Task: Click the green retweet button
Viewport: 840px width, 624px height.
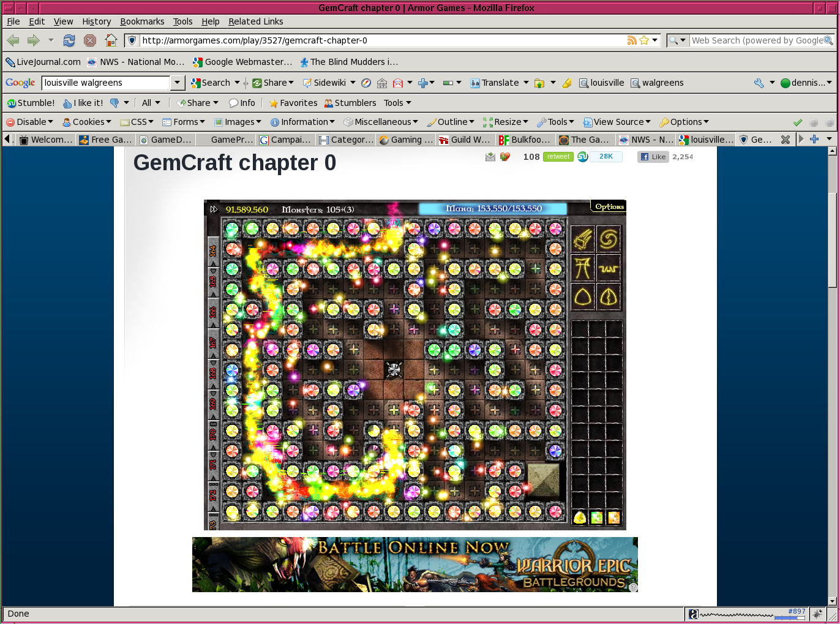Action: [x=558, y=157]
